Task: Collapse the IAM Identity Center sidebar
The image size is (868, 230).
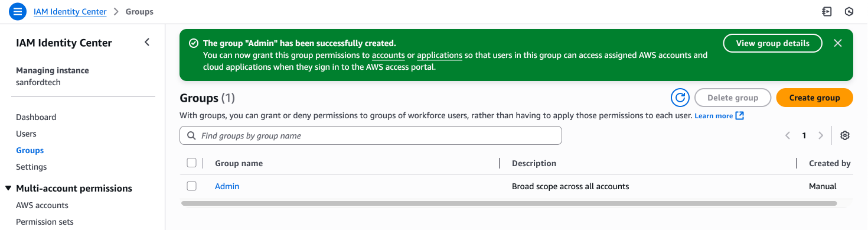Action: tap(147, 42)
